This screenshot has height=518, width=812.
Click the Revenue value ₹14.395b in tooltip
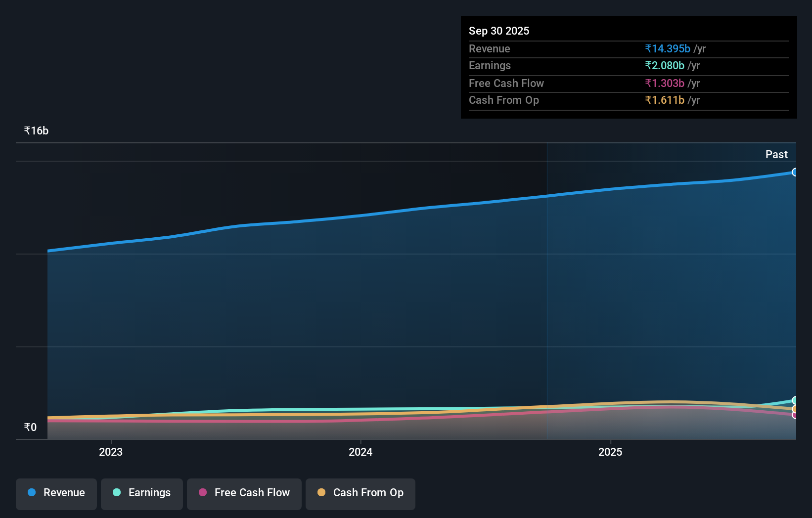(x=667, y=48)
